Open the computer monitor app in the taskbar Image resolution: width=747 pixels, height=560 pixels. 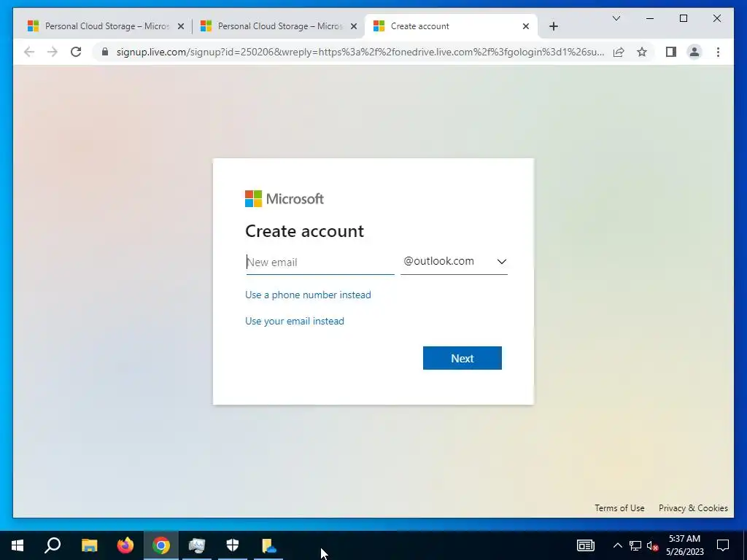point(197,545)
